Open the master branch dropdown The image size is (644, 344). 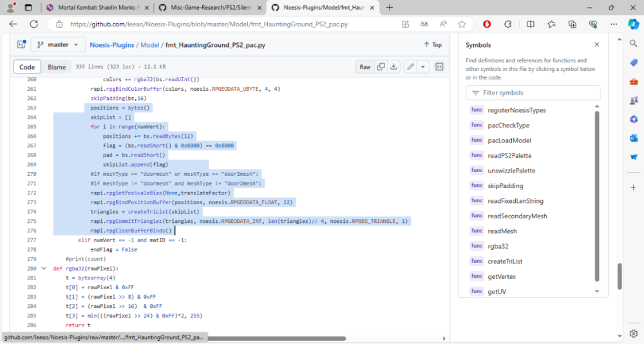click(58, 45)
